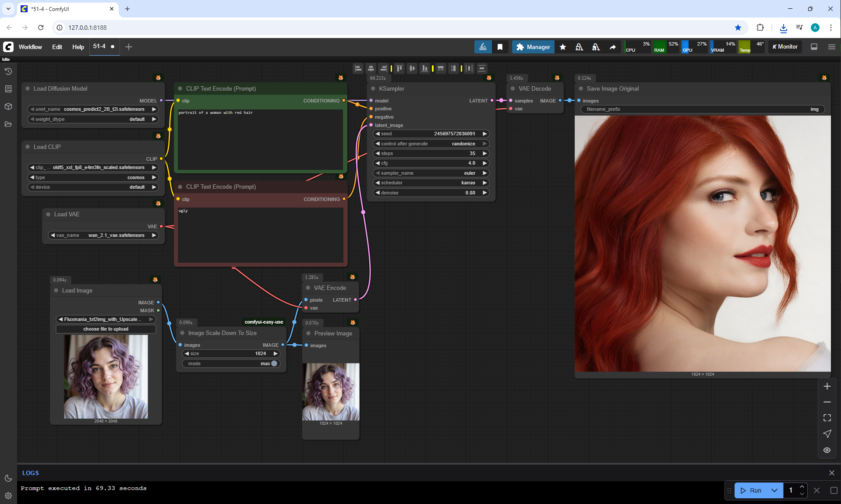
Task: Open the model library cube icon
Action: (8, 106)
